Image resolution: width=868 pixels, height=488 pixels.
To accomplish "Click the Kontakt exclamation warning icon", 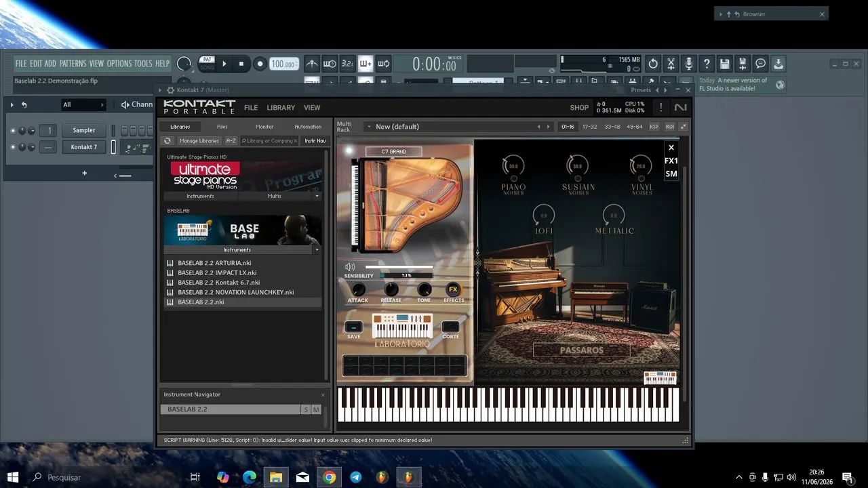I will click(660, 108).
